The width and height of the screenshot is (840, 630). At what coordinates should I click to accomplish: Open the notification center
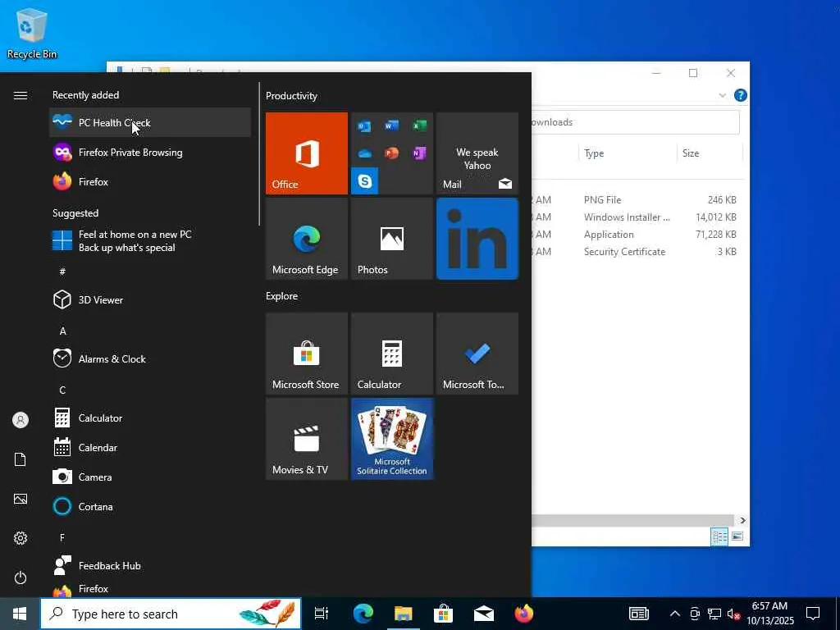(x=813, y=614)
